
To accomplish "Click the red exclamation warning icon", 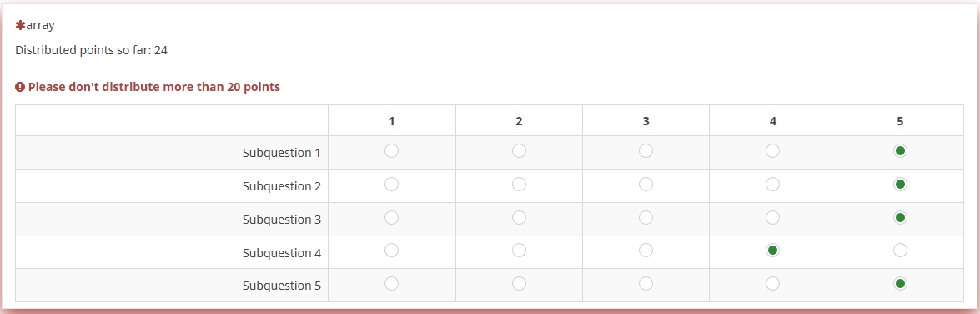I will point(20,87).
